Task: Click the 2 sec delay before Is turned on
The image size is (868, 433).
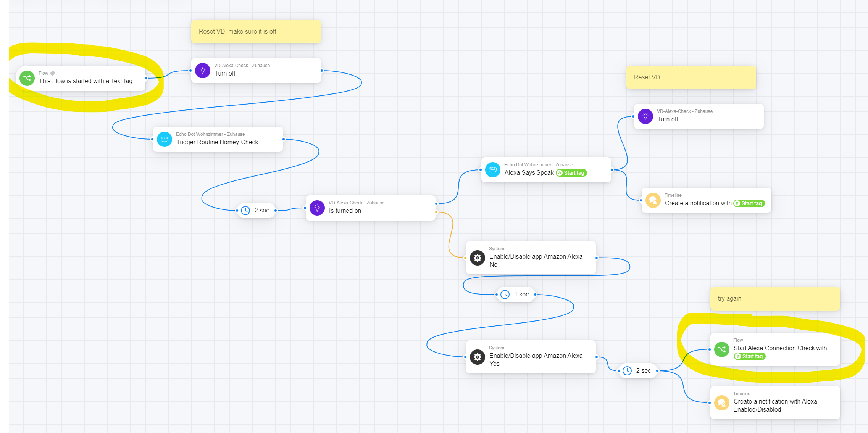Action: click(x=257, y=211)
